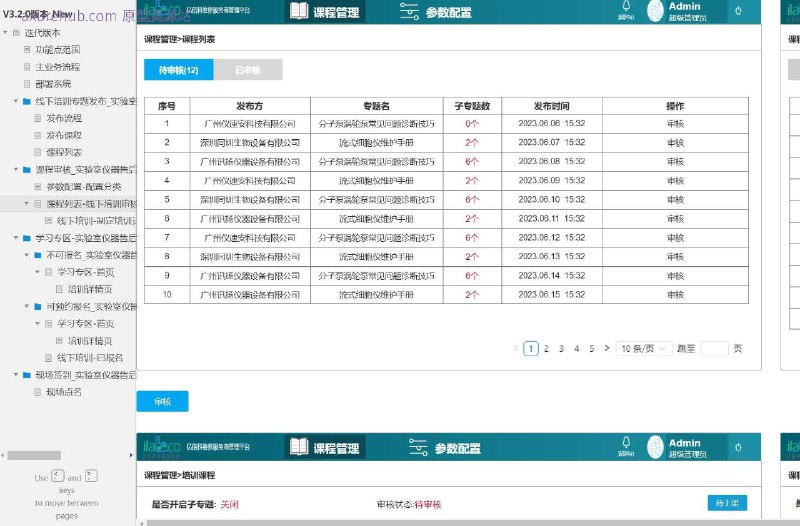Click folder icon of 不可报名 in sidebar
The height and width of the screenshot is (526, 800).
[x=38, y=255]
